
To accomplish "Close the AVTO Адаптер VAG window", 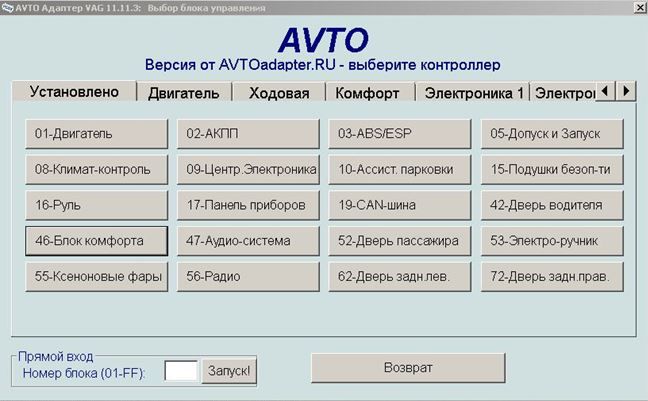I will (640, 7).
